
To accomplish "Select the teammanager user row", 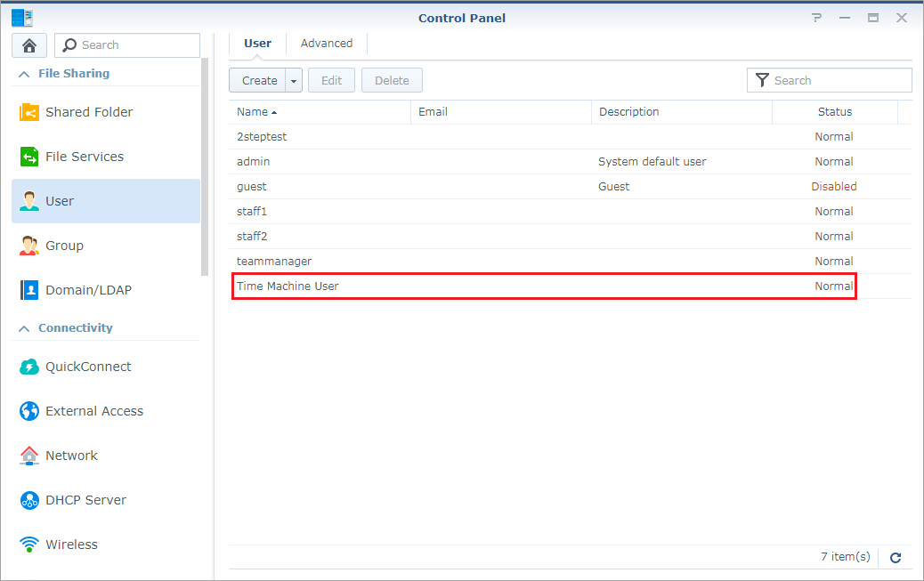I will (x=571, y=261).
